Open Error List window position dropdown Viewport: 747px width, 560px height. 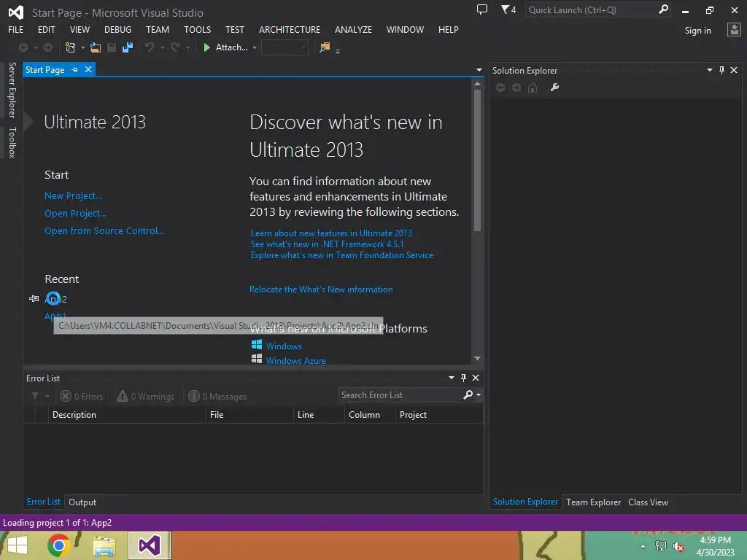(451, 378)
